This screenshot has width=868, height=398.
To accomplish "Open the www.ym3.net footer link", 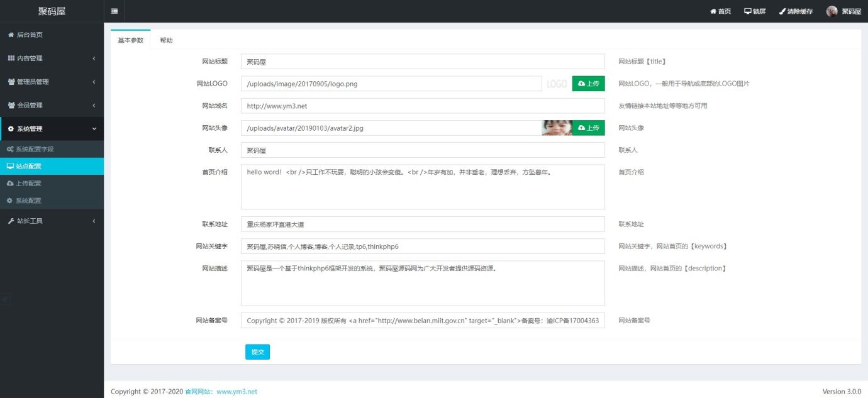I will point(237,391).
